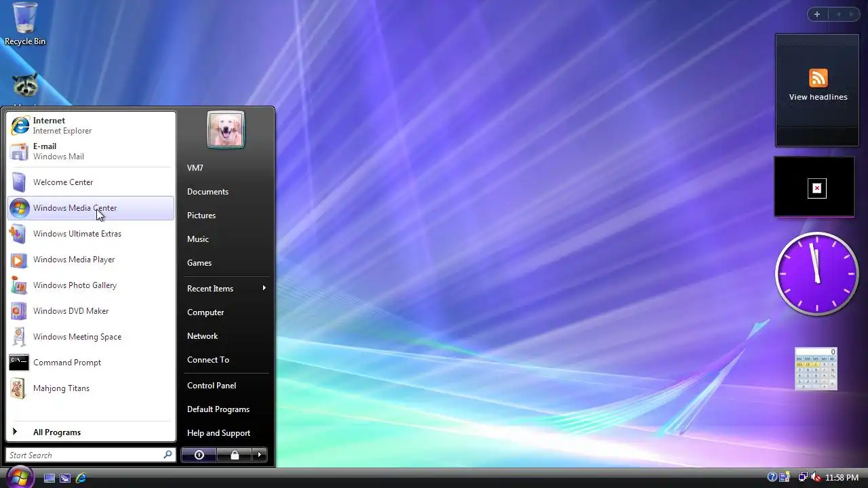
Task: Open Windows Meeting Space
Action: click(x=90, y=337)
